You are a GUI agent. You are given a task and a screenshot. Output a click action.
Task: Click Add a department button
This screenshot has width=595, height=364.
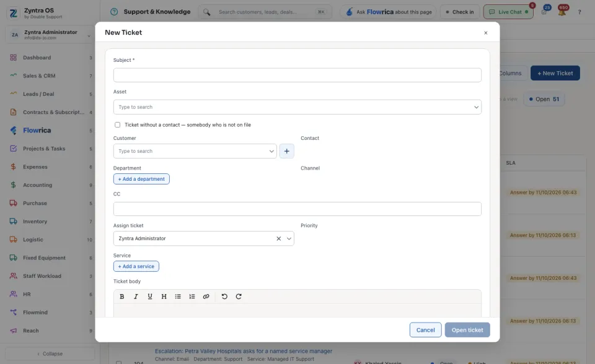point(141,179)
